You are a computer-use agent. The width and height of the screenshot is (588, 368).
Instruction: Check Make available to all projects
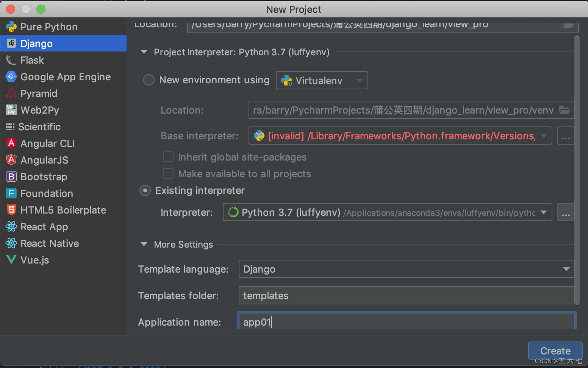tap(168, 173)
